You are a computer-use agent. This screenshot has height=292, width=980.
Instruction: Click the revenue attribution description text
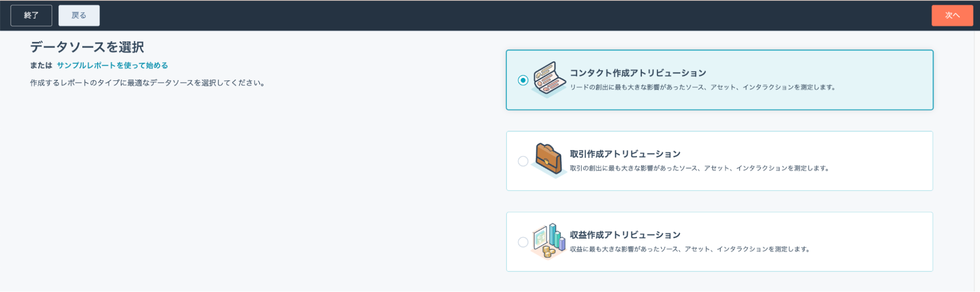coord(690,249)
